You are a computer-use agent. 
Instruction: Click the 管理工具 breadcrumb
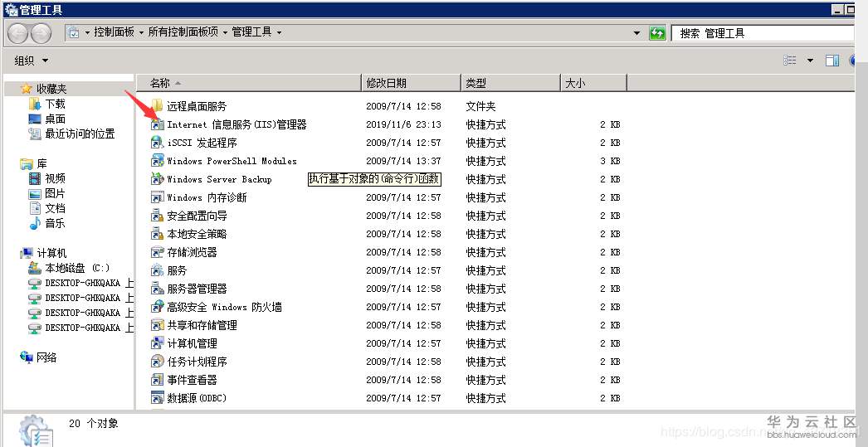[x=252, y=32]
